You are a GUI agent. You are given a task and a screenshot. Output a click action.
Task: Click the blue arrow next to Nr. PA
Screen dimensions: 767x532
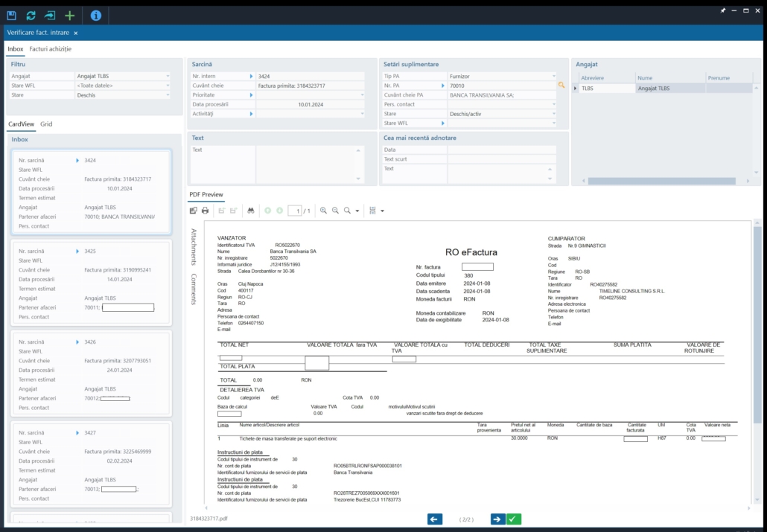point(443,86)
